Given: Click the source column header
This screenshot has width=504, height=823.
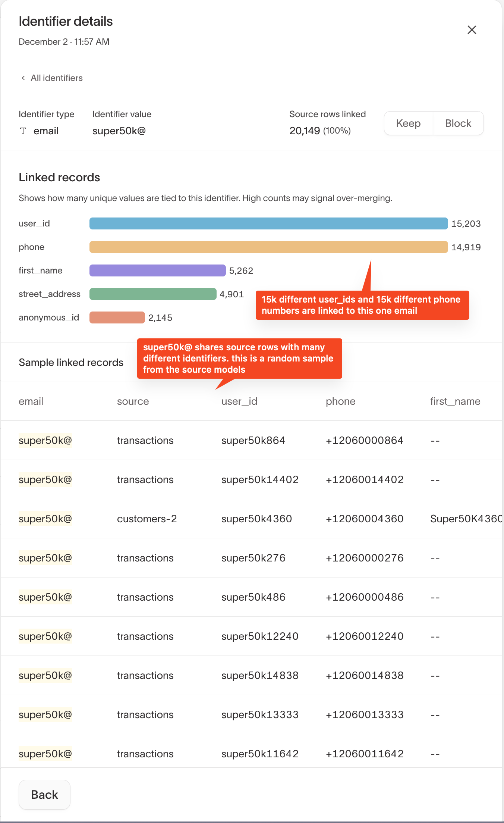Looking at the screenshot, I should (x=133, y=401).
